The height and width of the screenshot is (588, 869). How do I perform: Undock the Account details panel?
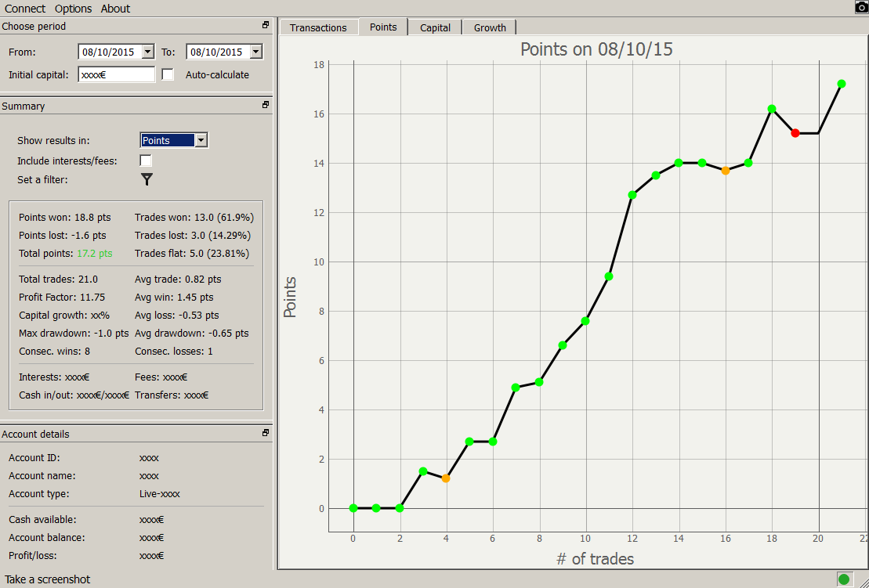[x=266, y=433]
